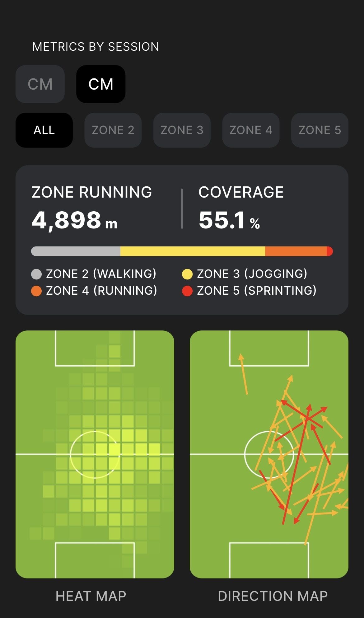This screenshot has height=618, width=364.
Task: Tap the red Zone 5 sprinting legend dot
Action: pyautogui.click(x=187, y=291)
